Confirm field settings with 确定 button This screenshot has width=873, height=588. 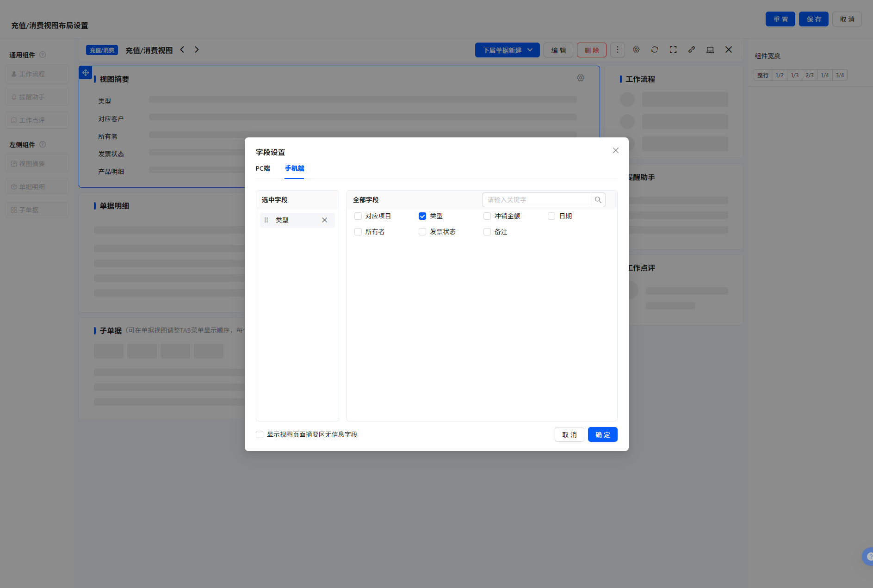click(602, 434)
